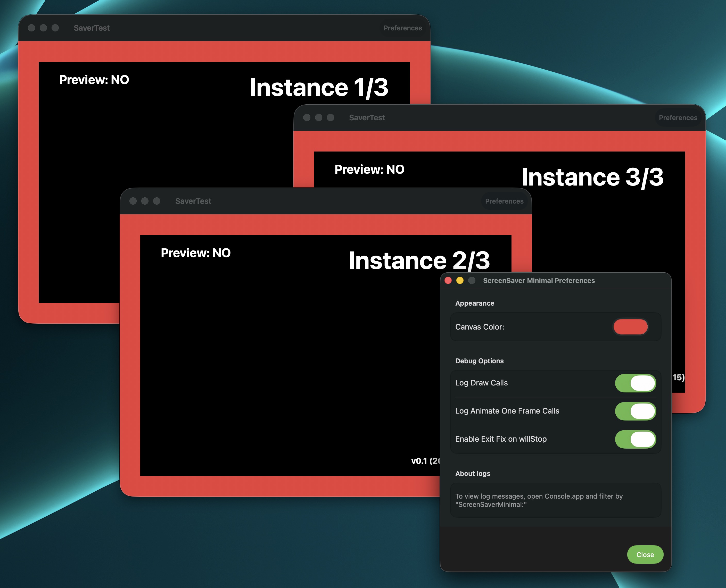Screen dimensions: 726x588
Task: Click the v0.1 version label in Instance 2/3
Action: pyautogui.click(x=425, y=461)
